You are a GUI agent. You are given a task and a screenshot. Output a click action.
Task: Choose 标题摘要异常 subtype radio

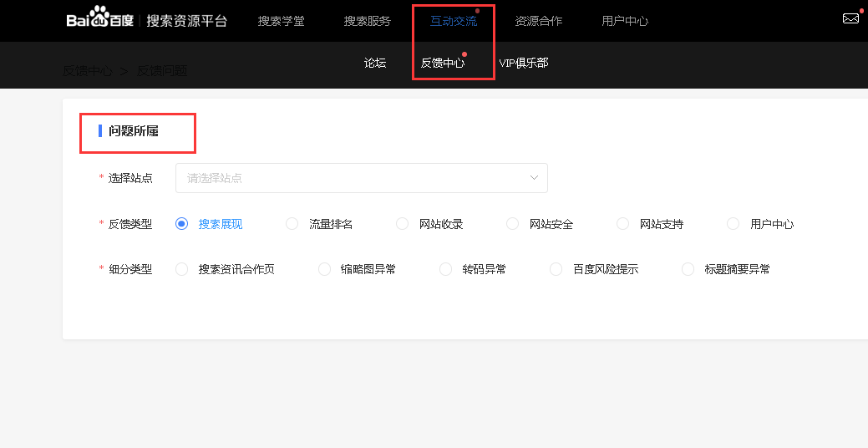[688, 269]
